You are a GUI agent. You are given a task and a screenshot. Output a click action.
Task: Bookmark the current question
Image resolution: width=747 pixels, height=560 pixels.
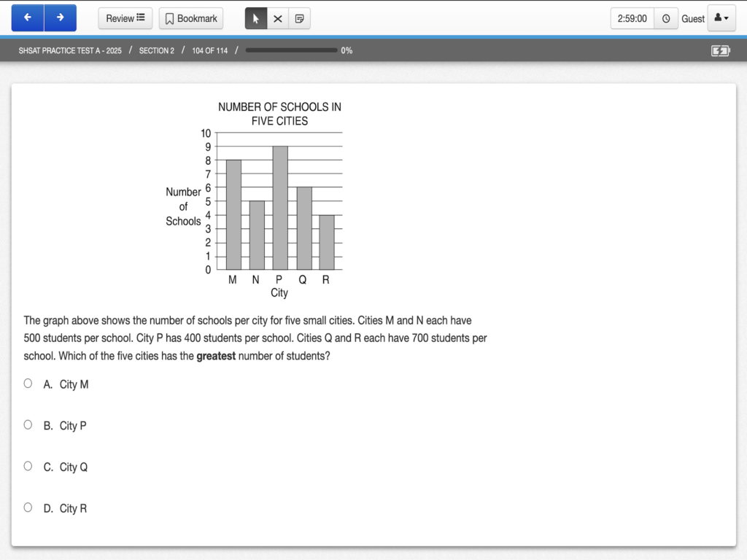(x=190, y=18)
